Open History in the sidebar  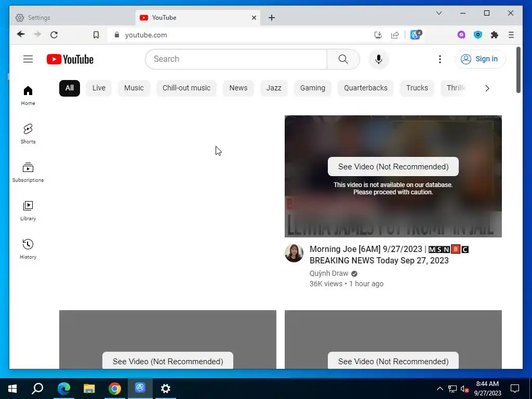[x=28, y=249]
